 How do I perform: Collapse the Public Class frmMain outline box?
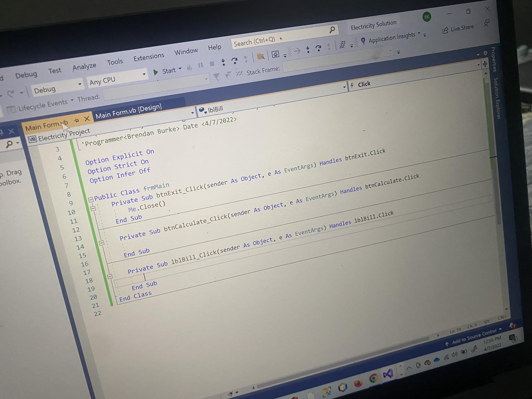(91, 199)
